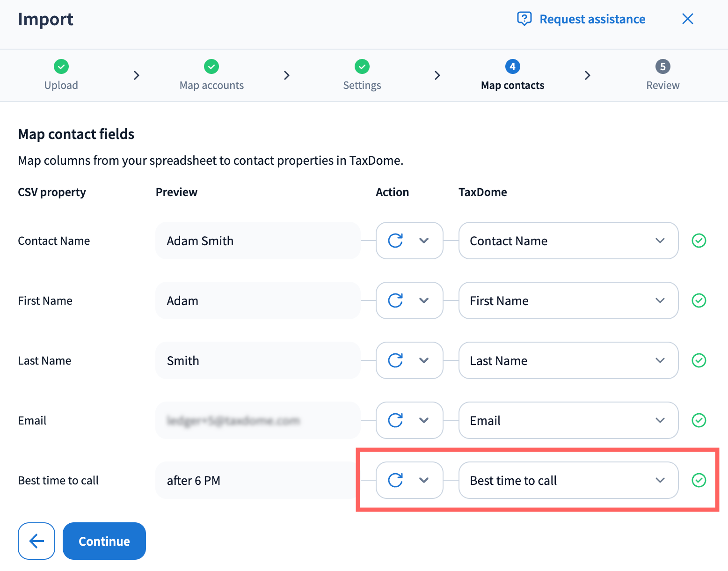
Task: Click the green checkmark beside Best time to call
Action: click(699, 480)
